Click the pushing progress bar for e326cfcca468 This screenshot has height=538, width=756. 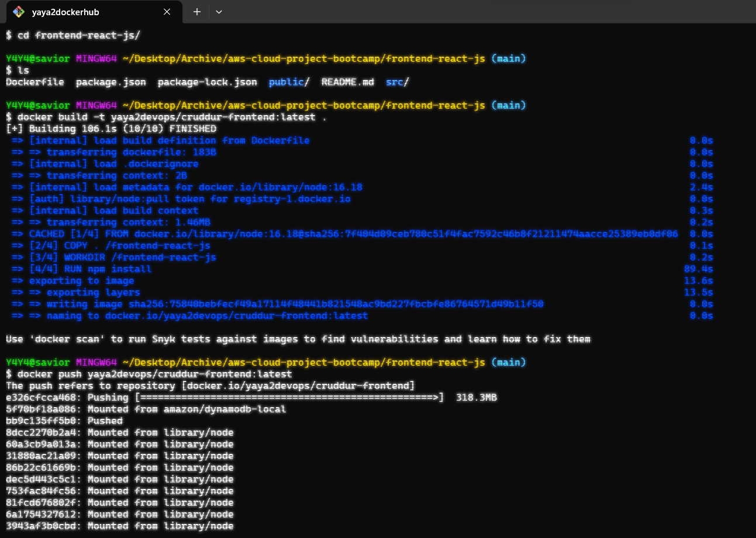[289, 397]
